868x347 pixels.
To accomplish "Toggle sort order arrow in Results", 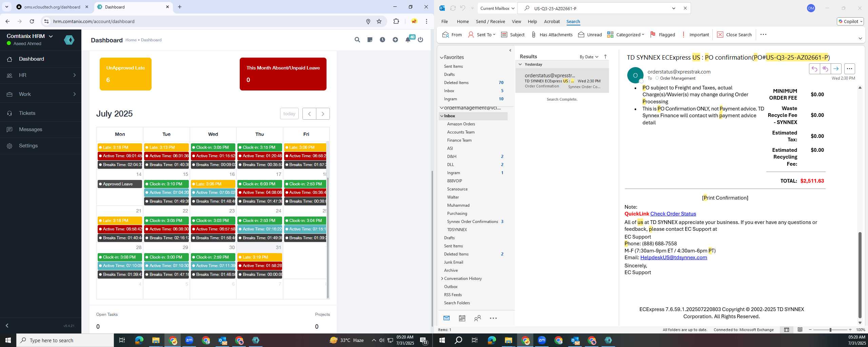I will pyautogui.click(x=605, y=57).
